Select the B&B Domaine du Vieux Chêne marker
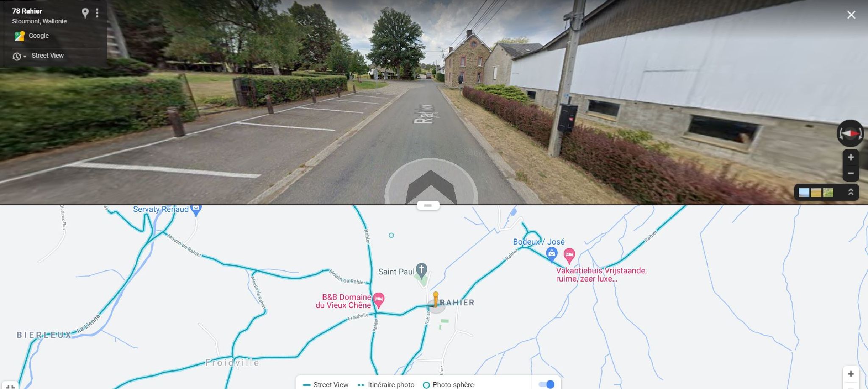Image resolution: width=868 pixels, height=389 pixels. (379, 300)
